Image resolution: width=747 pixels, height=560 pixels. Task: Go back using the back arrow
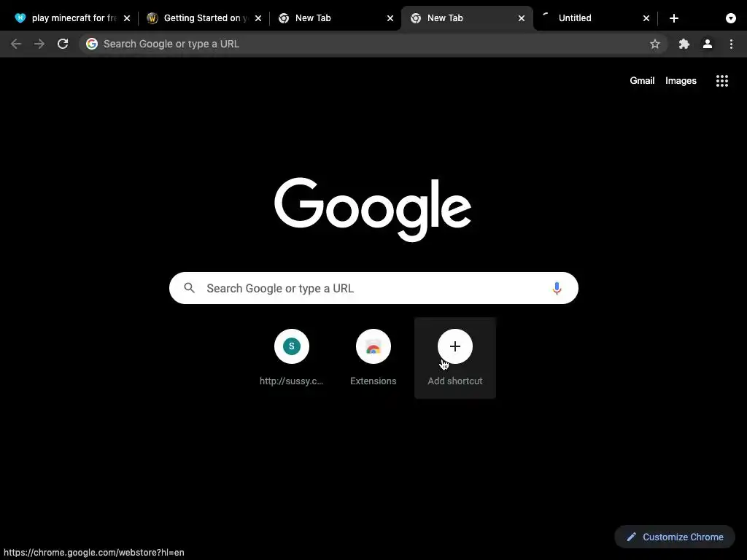16,44
